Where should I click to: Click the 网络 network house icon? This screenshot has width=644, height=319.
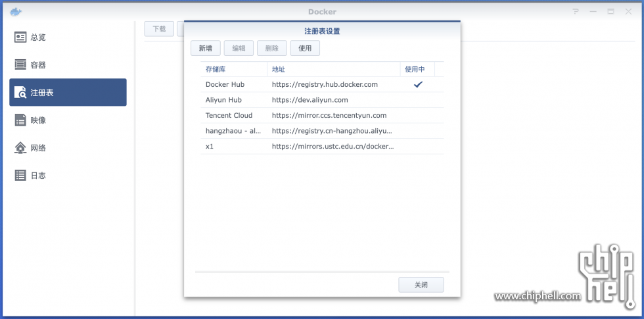20,147
